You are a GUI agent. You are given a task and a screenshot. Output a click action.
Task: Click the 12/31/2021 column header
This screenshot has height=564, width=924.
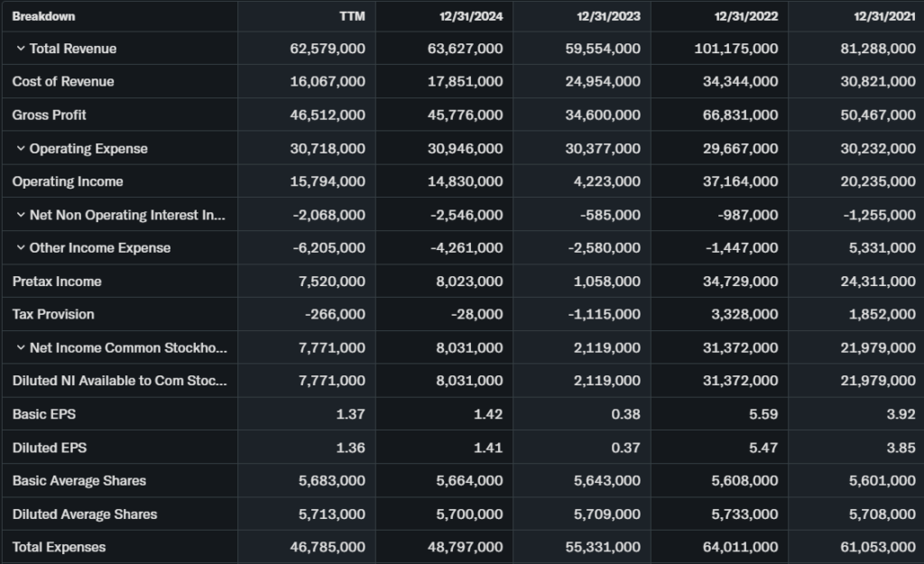886,16
